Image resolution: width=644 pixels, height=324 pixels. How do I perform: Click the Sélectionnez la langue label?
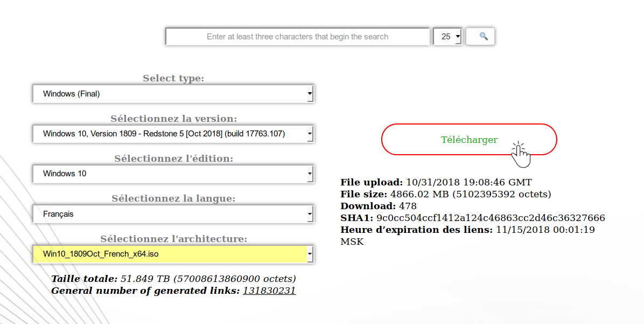coord(173,198)
